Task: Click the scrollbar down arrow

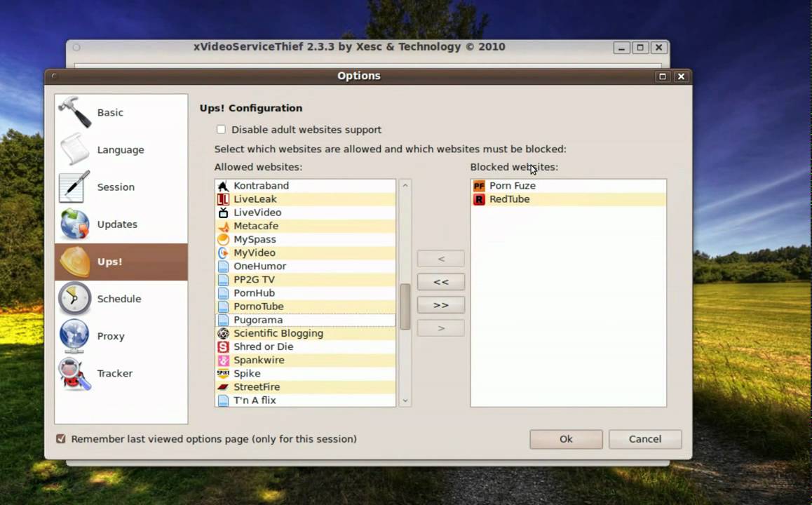Action: [405, 401]
